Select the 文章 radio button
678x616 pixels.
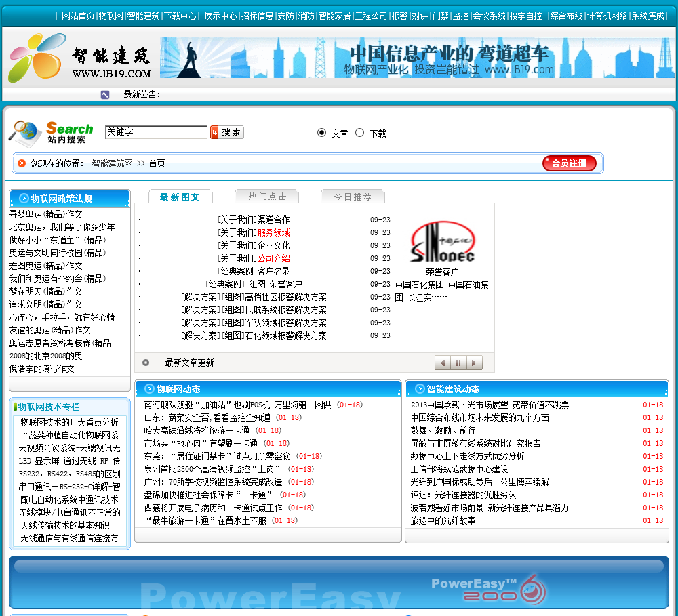coord(321,133)
